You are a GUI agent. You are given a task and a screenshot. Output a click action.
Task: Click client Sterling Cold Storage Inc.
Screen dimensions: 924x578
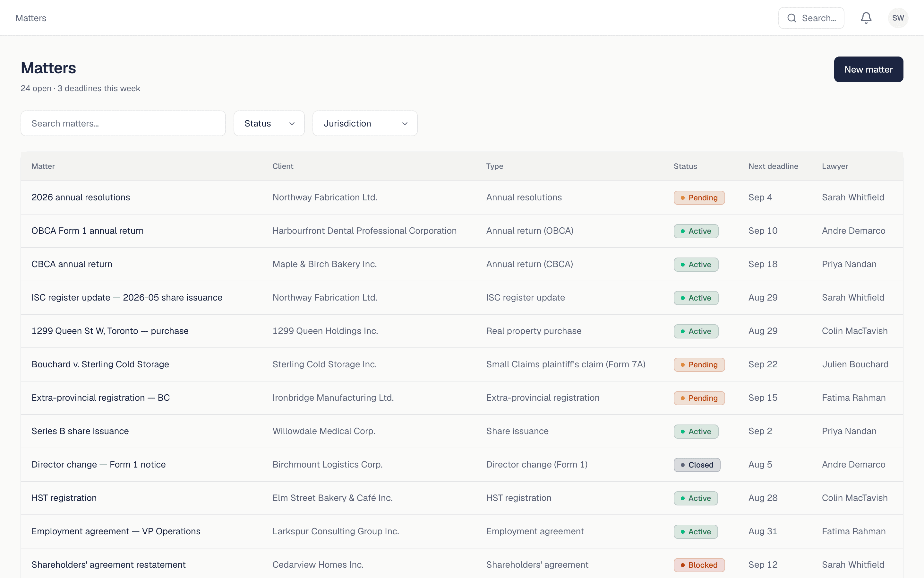tap(325, 364)
